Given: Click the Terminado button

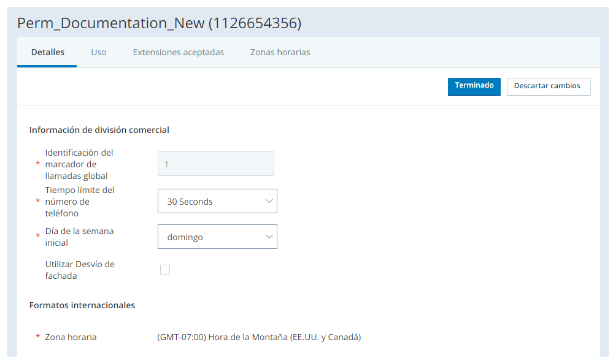Looking at the screenshot, I should (x=474, y=86).
